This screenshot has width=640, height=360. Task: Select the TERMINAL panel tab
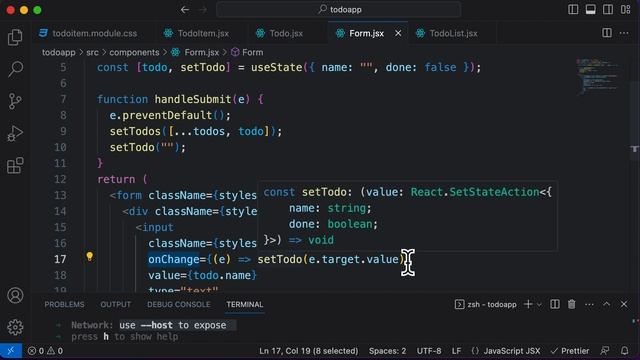click(244, 304)
